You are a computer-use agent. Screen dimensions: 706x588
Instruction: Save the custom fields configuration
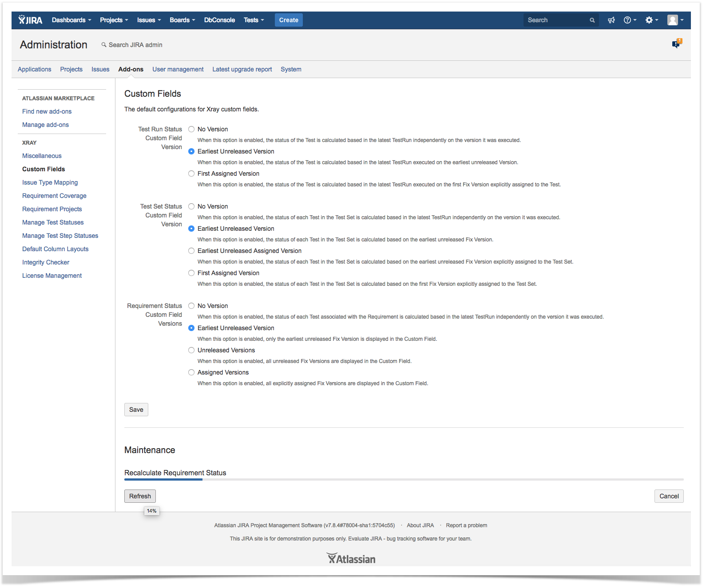[136, 410]
